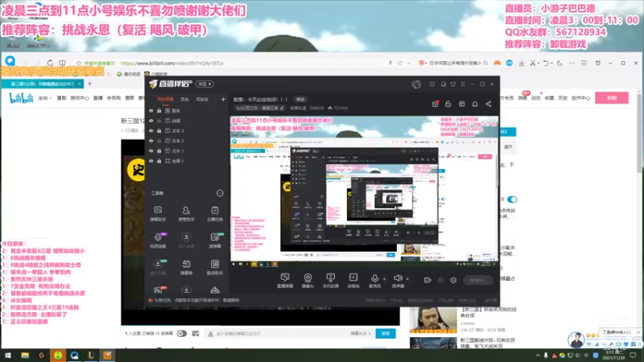This screenshot has width=644, height=362.
Task: Open 游戏中心 in bilibili nav
Action: [x=80, y=98]
